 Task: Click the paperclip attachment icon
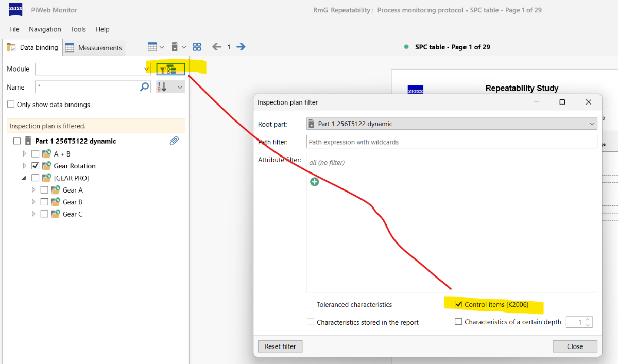(x=174, y=141)
